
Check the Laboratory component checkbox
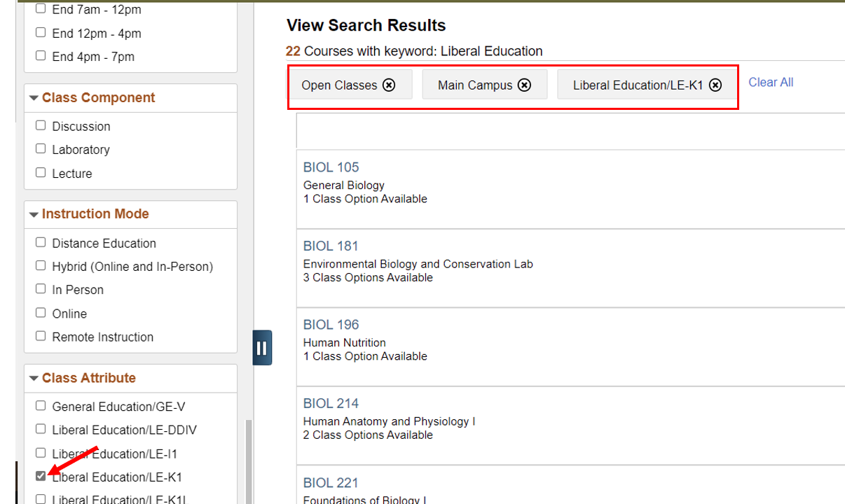[41, 149]
